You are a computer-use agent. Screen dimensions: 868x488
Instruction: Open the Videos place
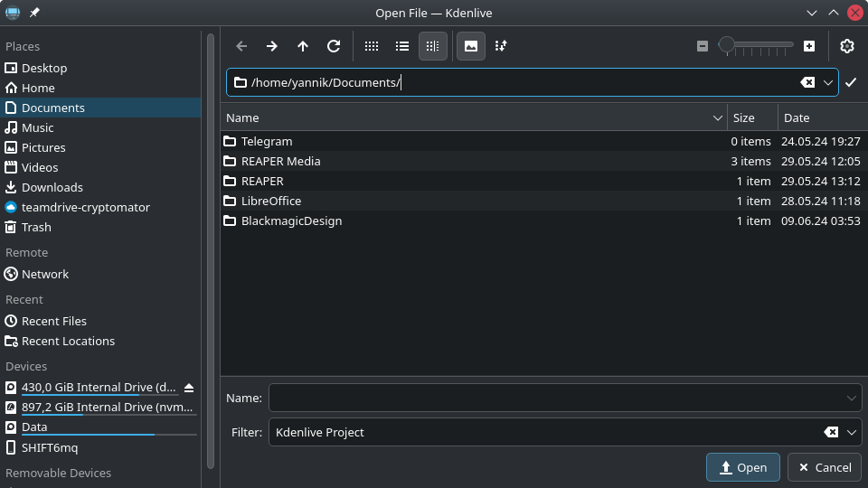pyautogui.click(x=100, y=168)
